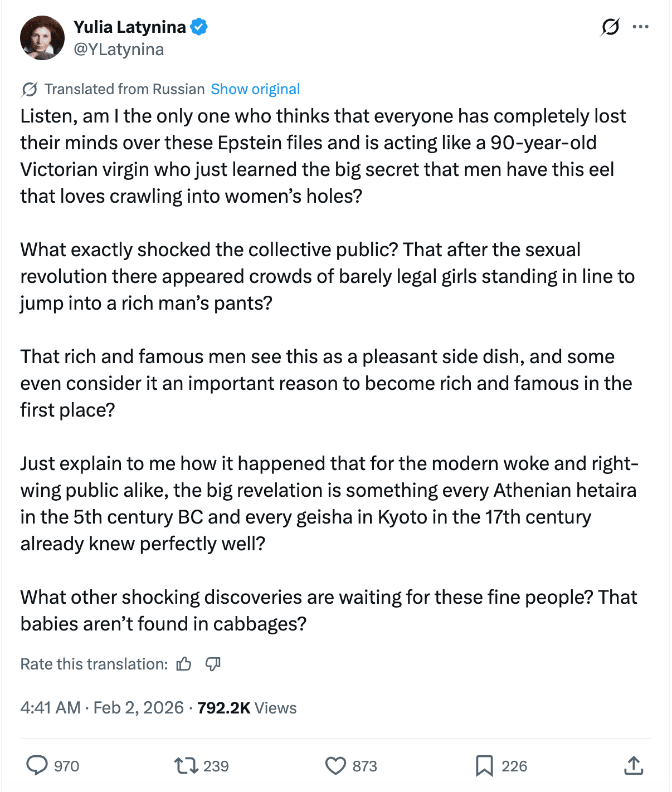Expand the repost options
Viewport: 672px width, 792px height.
185,766
